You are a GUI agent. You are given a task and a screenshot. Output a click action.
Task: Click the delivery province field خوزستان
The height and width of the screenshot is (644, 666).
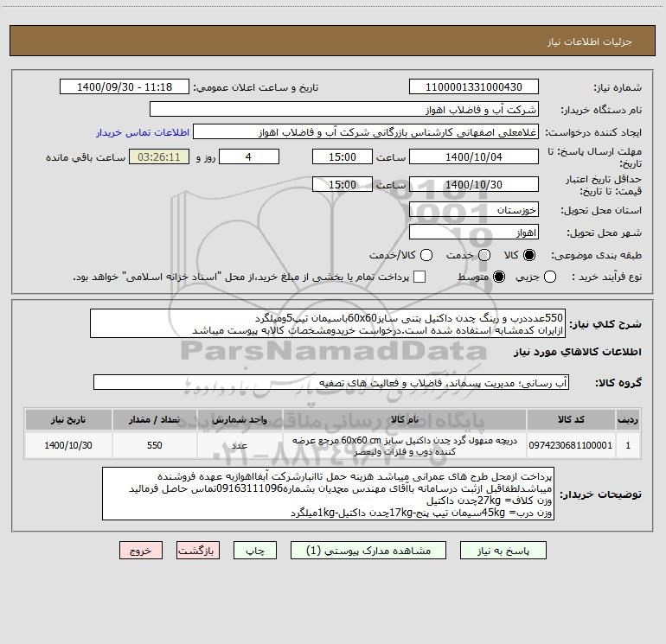474,209
